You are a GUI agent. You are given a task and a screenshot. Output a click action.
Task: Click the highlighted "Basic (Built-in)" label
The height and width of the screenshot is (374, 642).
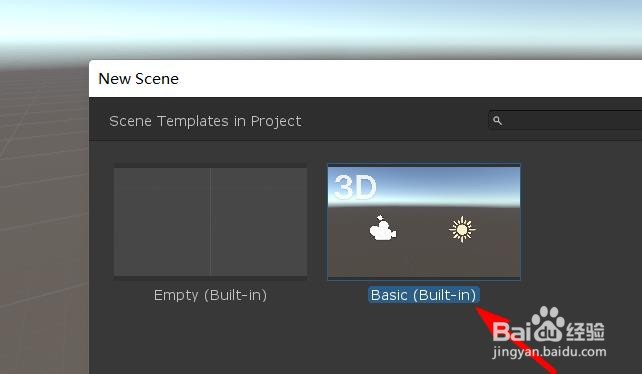click(424, 295)
